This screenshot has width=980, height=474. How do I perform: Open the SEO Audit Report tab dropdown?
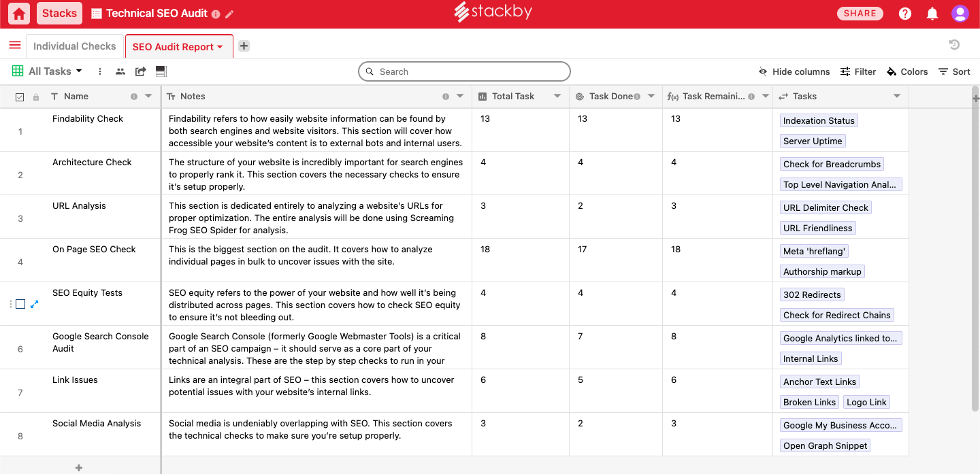[220, 47]
